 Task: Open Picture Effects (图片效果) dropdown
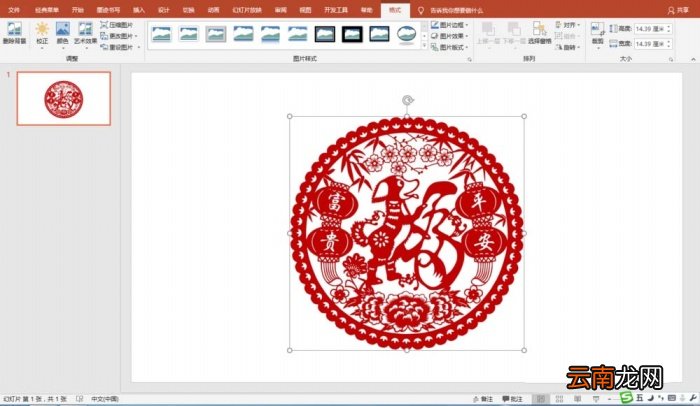(450, 36)
